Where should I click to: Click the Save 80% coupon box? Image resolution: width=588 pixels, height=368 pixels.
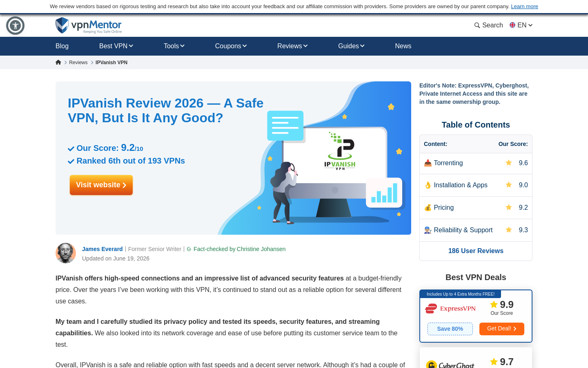click(450, 329)
